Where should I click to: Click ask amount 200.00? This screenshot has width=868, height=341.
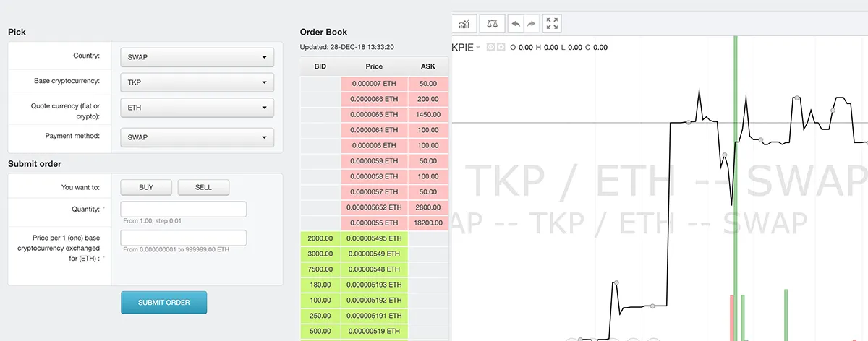(x=428, y=99)
